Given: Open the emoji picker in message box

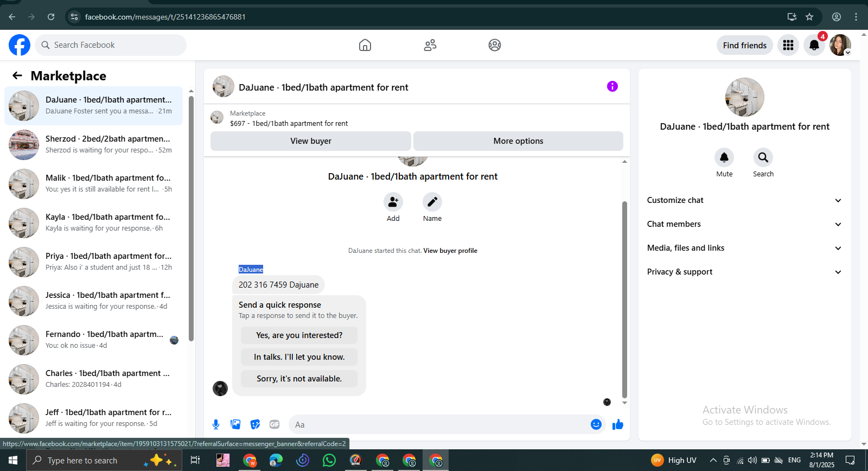Looking at the screenshot, I should (x=596, y=424).
